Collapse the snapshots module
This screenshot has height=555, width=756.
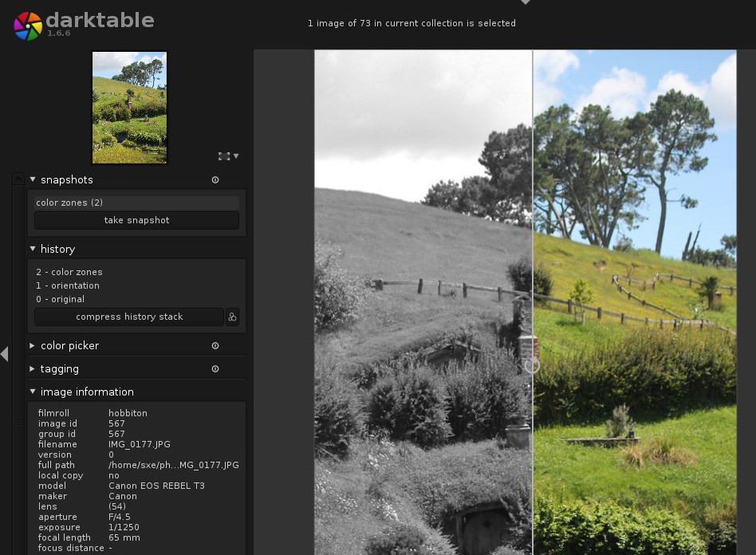click(x=33, y=180)
